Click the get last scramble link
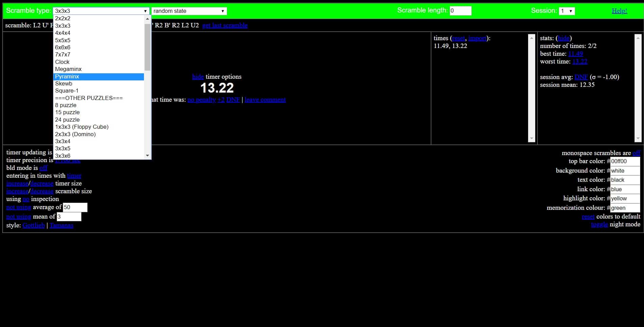This screenshot has height=327, width=644. coord(224,25)
